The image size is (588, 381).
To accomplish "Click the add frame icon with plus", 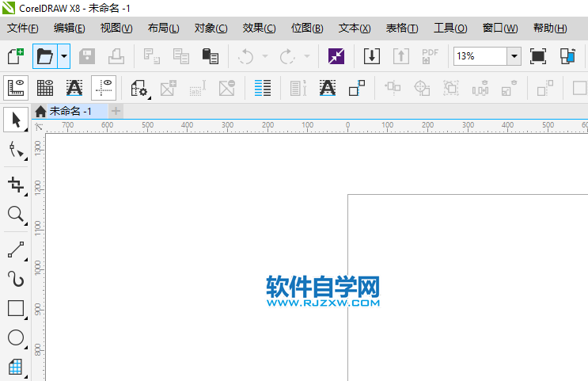I will click(169, 88).
